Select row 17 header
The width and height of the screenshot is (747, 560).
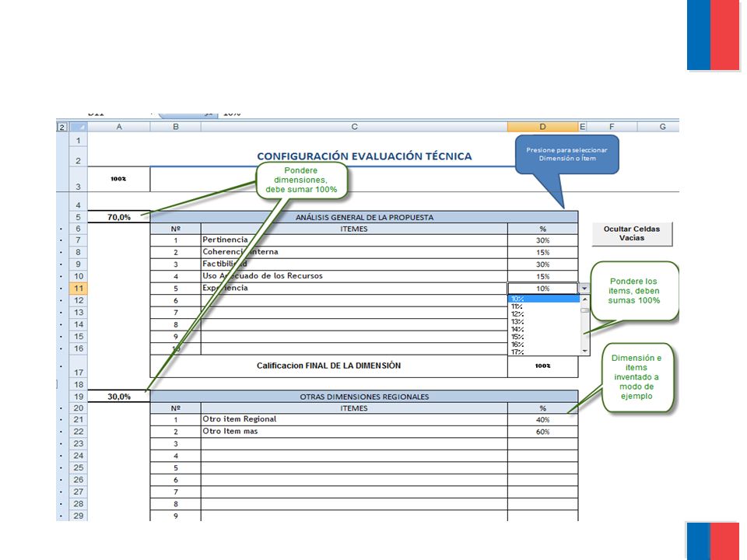click(x=79, y=366)
